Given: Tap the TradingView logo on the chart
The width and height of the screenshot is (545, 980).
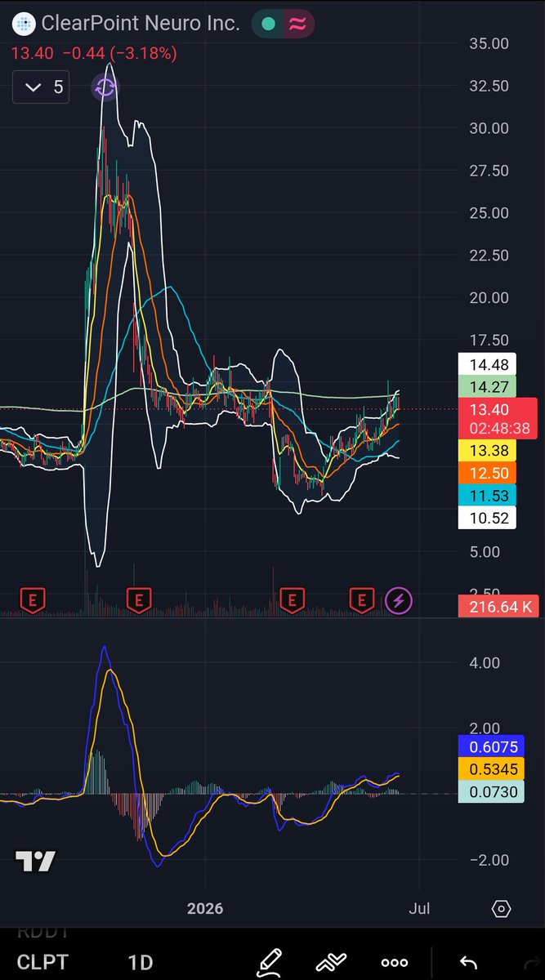Looking at the screenshot, I should coord(36,861).
